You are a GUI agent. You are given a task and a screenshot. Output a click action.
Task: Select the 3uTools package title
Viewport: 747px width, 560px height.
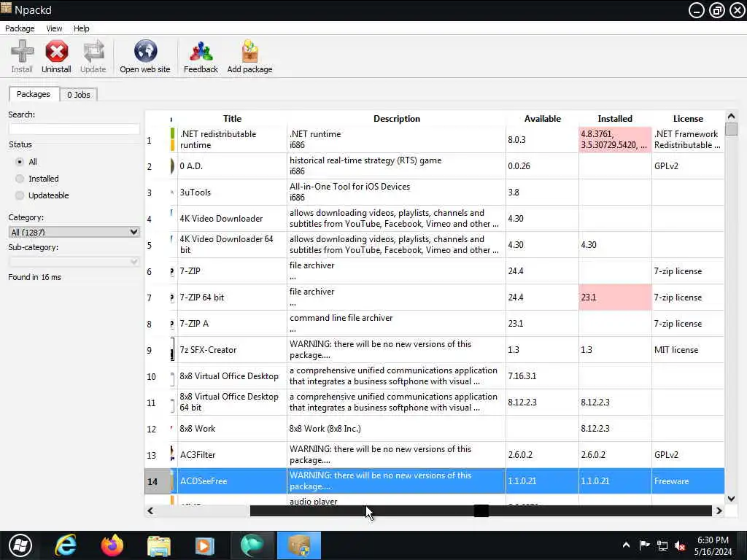(x=196, y=192)
